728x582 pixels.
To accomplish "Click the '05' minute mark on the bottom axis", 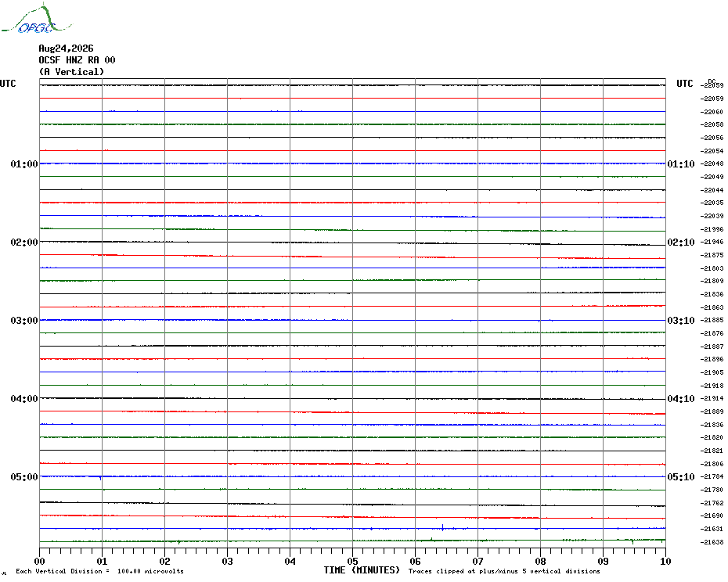I will click(352, 561).
